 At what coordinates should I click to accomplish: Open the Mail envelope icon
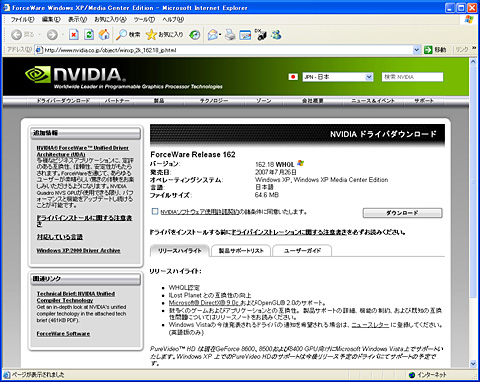tap(214, 34)
